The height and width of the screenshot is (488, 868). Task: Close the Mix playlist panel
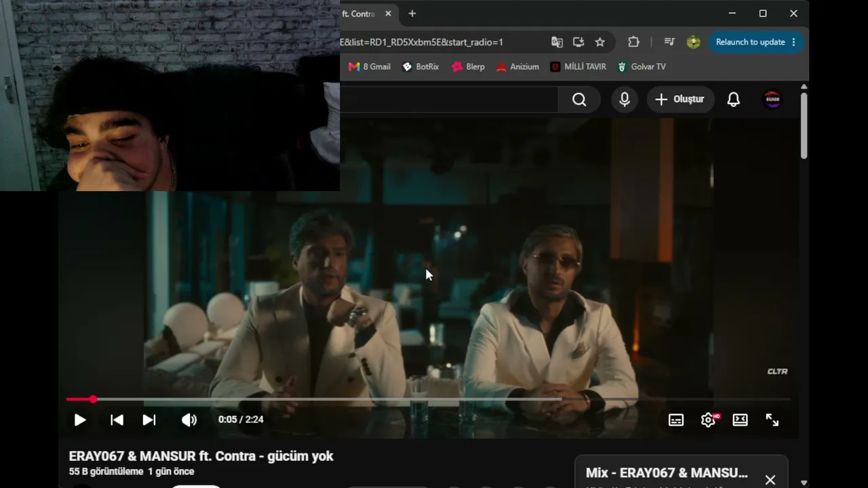[x=770, y=480]
